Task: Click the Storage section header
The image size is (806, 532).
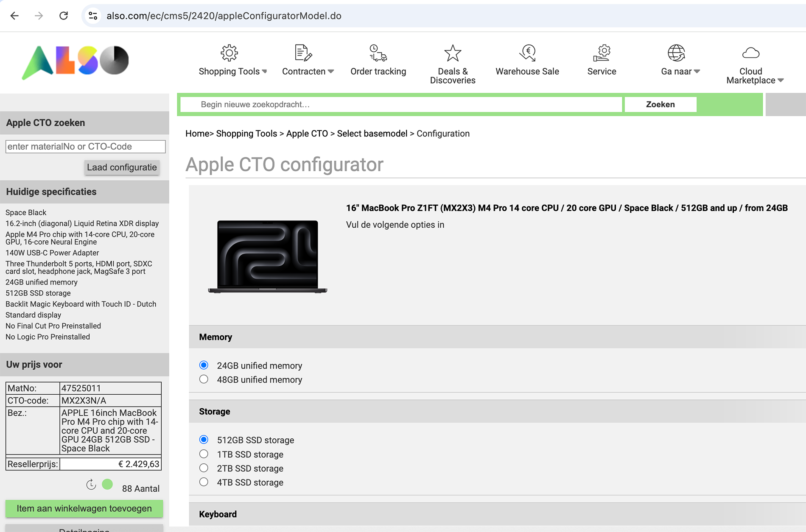Action: tap(497, 412)
